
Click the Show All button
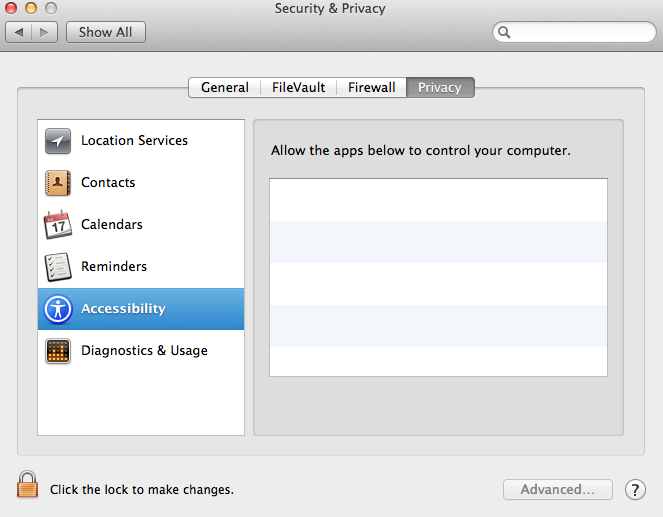coord(106,32)
